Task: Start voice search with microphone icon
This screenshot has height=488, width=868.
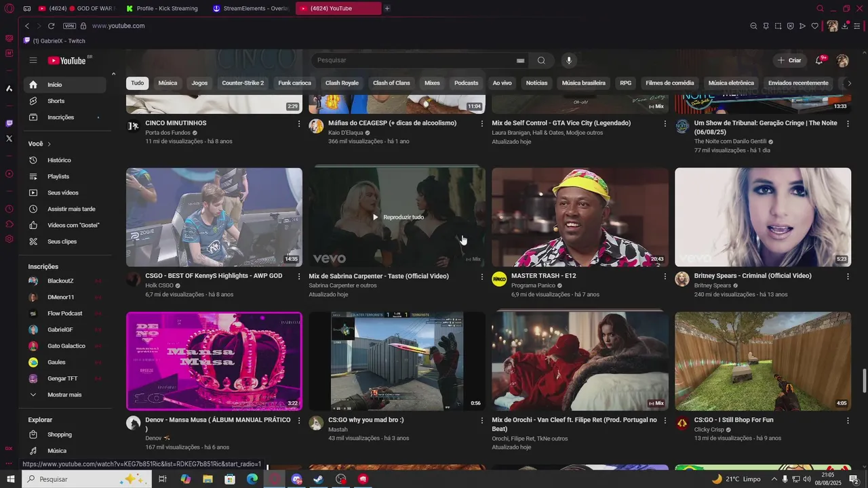Action: 569,60
